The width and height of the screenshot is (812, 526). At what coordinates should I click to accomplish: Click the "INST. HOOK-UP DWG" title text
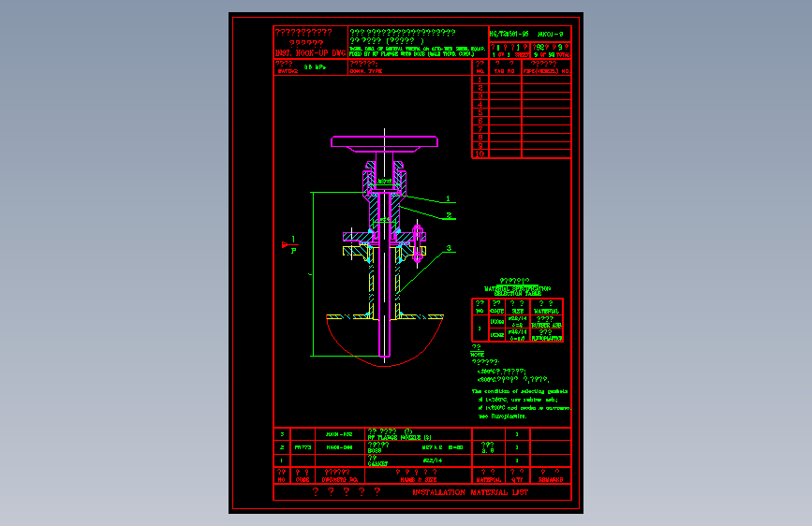click(x=310, y=52)
